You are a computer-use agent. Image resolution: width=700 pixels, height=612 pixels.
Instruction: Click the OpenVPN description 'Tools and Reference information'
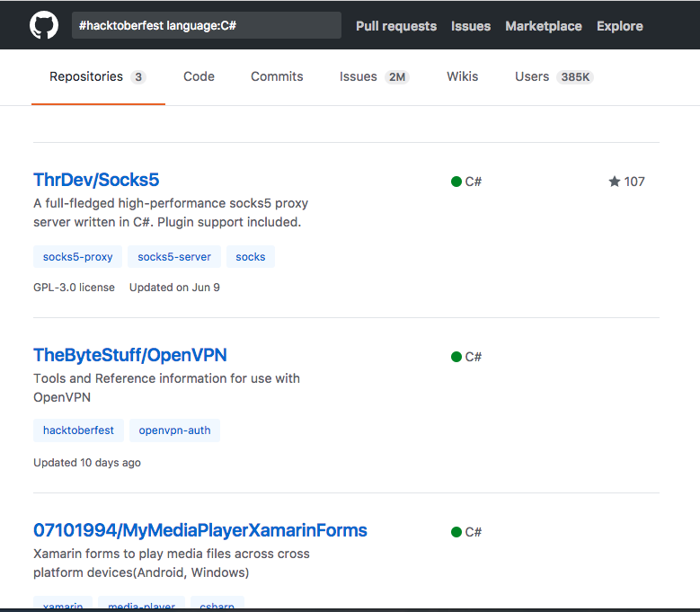166,387
